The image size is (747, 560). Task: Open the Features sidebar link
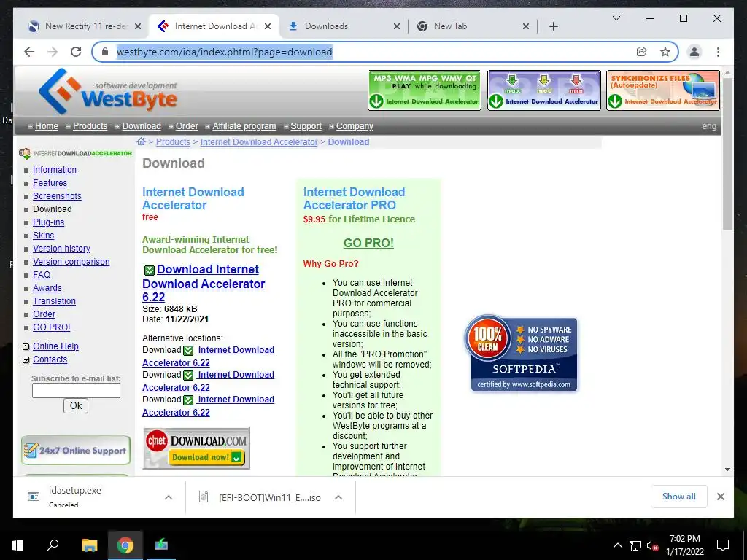50,183
